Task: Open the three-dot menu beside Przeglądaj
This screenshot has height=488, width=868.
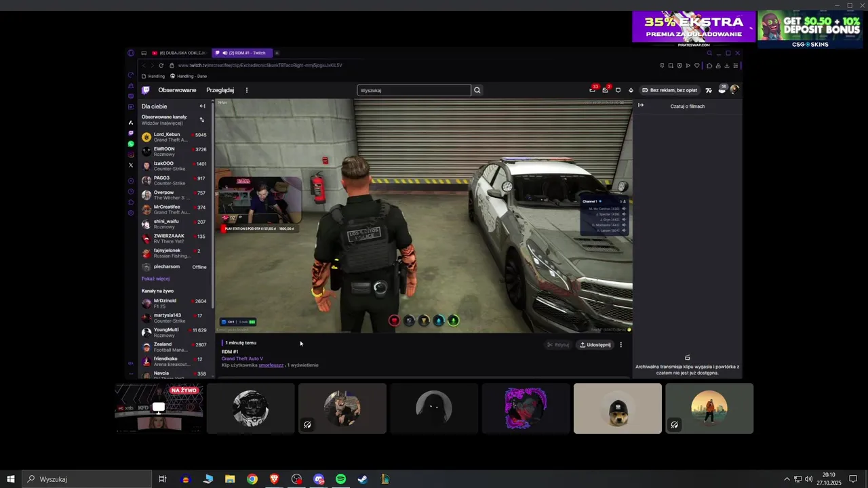Action: (247, 90)
